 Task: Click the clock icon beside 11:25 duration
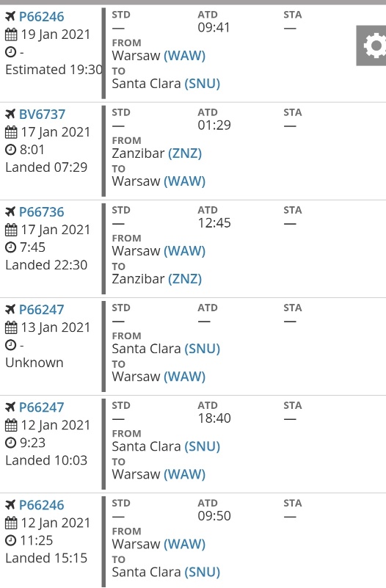10,540
